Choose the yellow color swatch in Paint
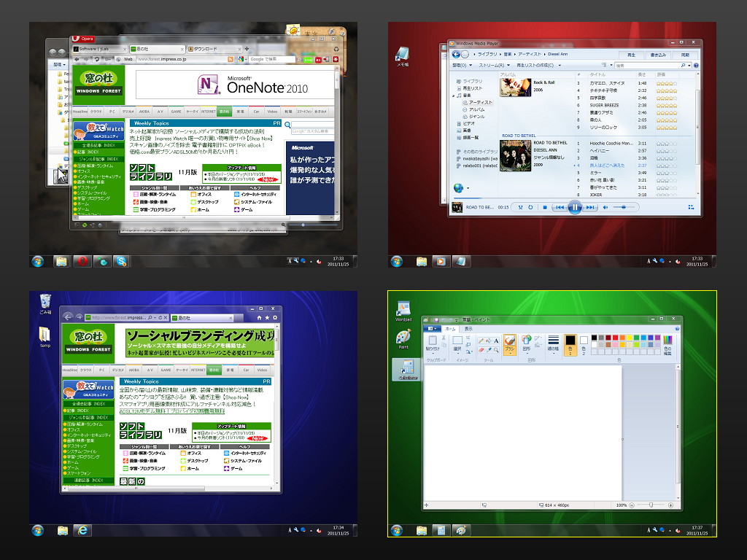747x560 pixels. [x=630, y=338]
